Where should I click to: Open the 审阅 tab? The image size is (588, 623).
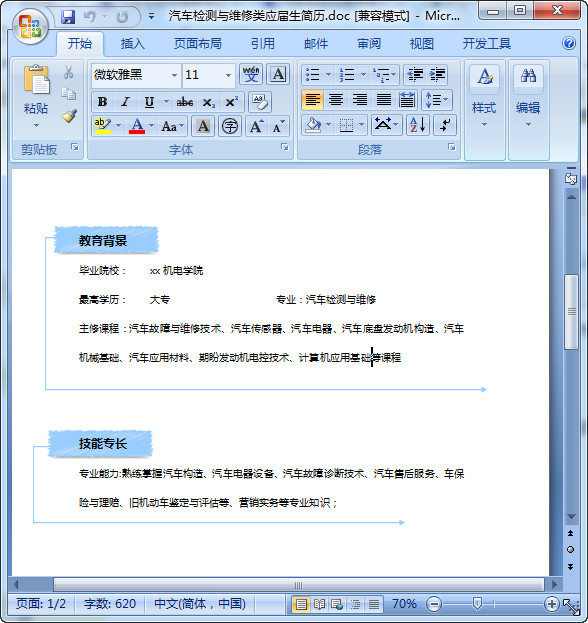click(x=369, y=43)
